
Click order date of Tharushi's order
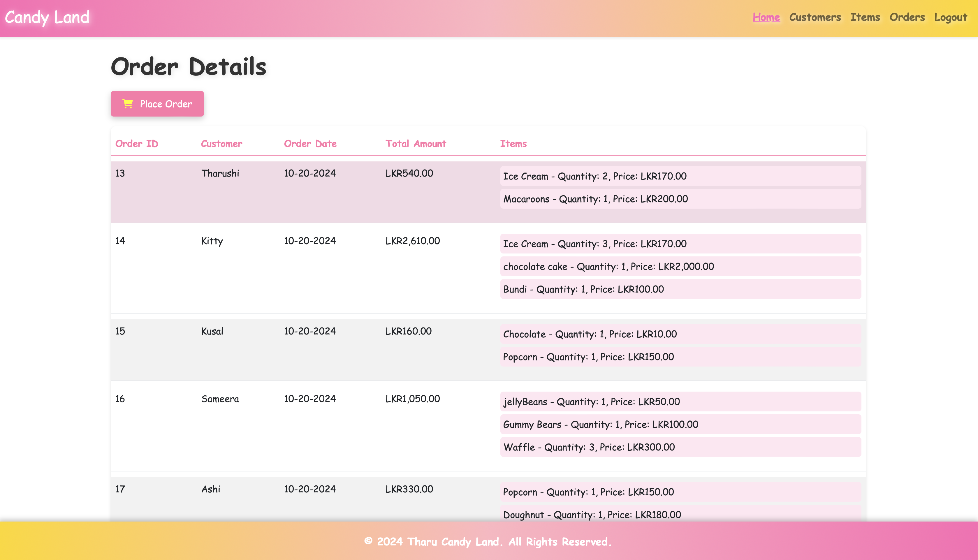click(x=309, y=173)
